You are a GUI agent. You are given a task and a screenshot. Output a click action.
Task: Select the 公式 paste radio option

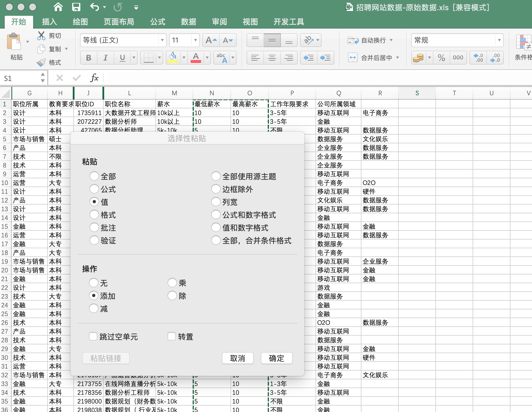[94, 189]
